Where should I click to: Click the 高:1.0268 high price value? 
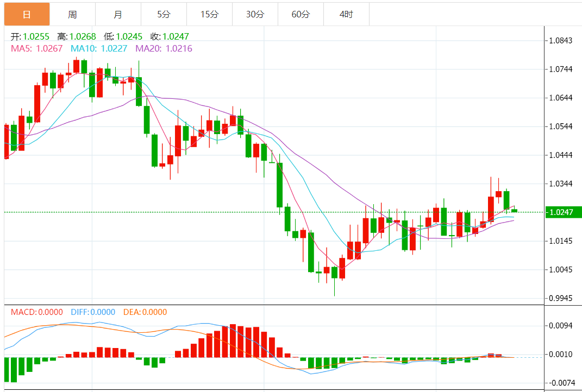(x=77, y=36)
